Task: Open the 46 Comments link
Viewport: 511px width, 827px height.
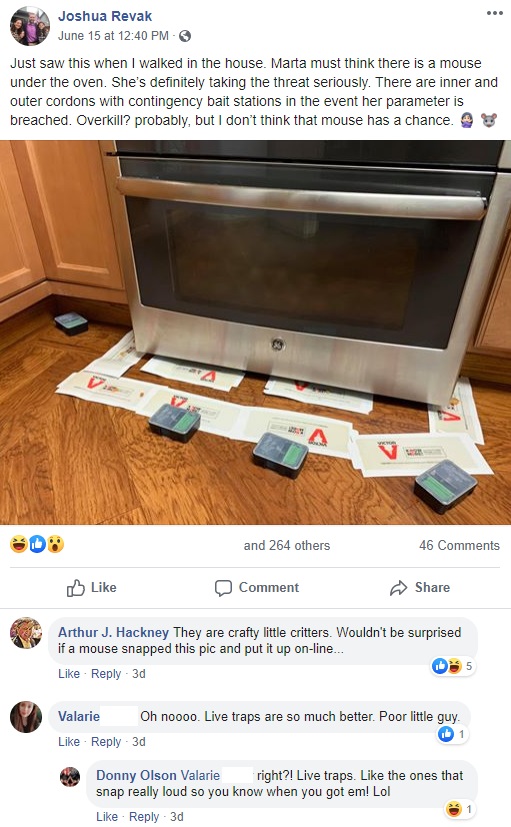Action: click(x=459, y=545)
